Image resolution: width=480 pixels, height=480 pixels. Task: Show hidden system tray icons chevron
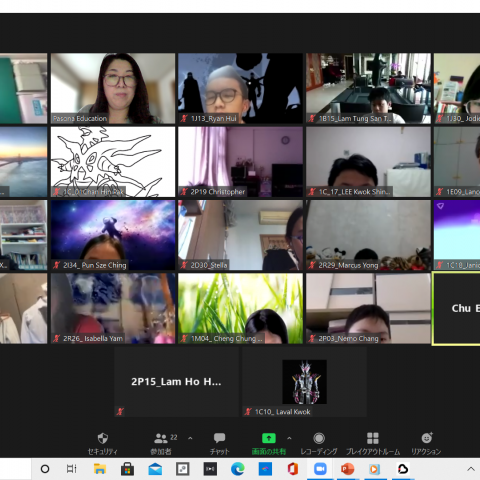(x=471, y=469)
